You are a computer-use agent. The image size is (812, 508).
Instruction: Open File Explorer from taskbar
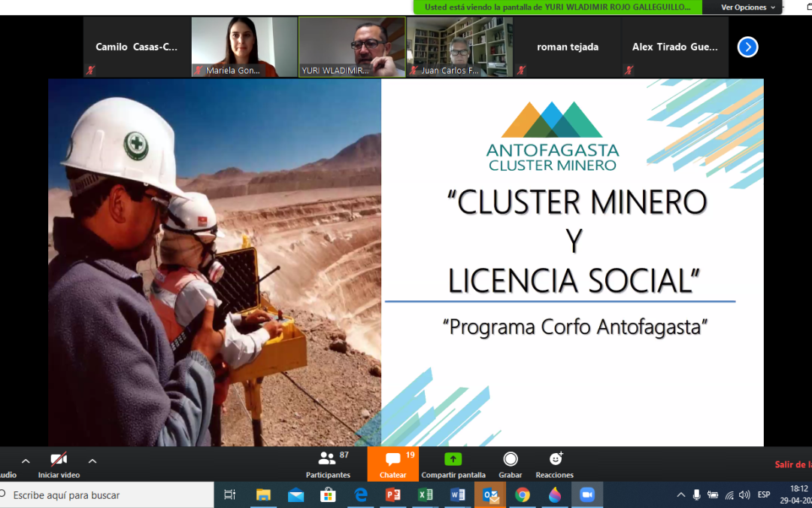[x=263, y=495]
